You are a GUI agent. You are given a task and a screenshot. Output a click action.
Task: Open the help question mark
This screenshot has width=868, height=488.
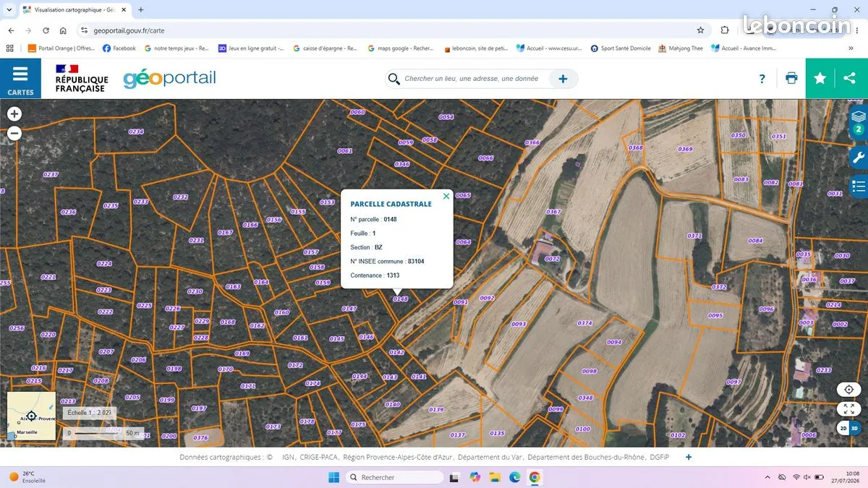762,79
